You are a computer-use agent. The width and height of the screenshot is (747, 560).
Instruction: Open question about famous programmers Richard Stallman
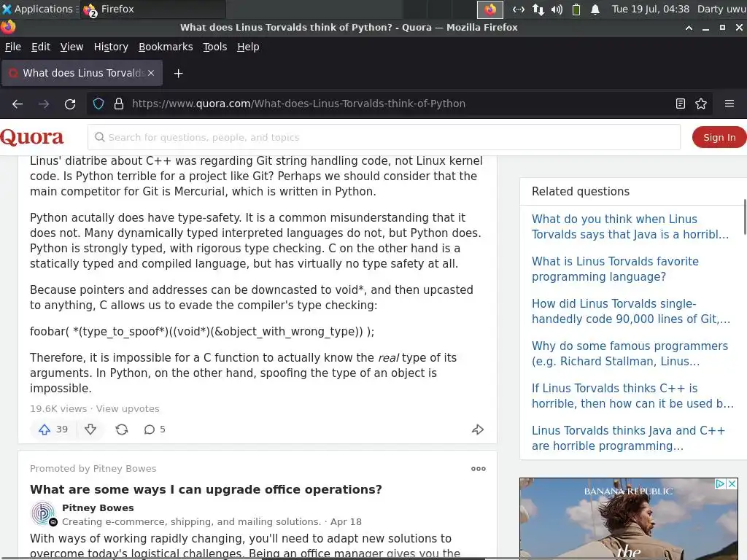(x=630, y=354)
